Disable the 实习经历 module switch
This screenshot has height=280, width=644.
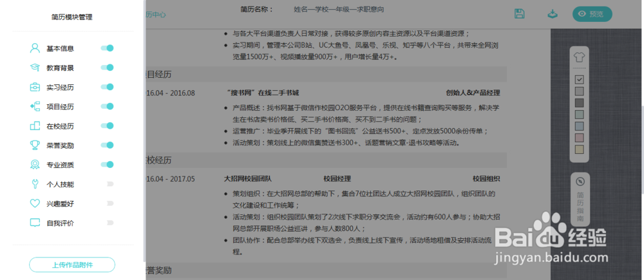[107, 87]
